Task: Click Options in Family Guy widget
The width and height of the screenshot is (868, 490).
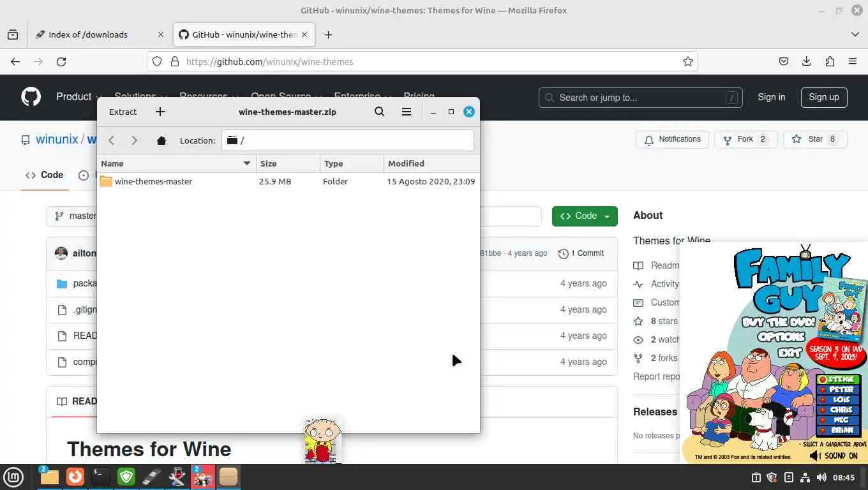Action: [781, 336]
